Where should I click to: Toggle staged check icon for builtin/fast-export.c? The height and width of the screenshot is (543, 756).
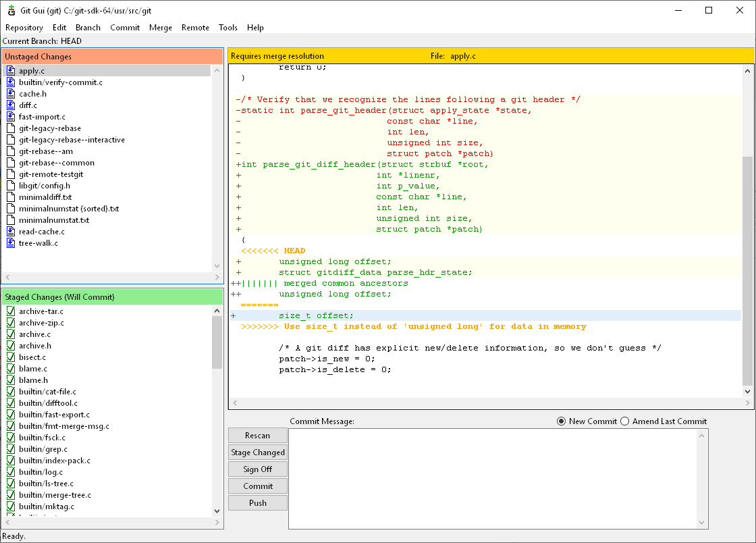[x=11, y=415]
